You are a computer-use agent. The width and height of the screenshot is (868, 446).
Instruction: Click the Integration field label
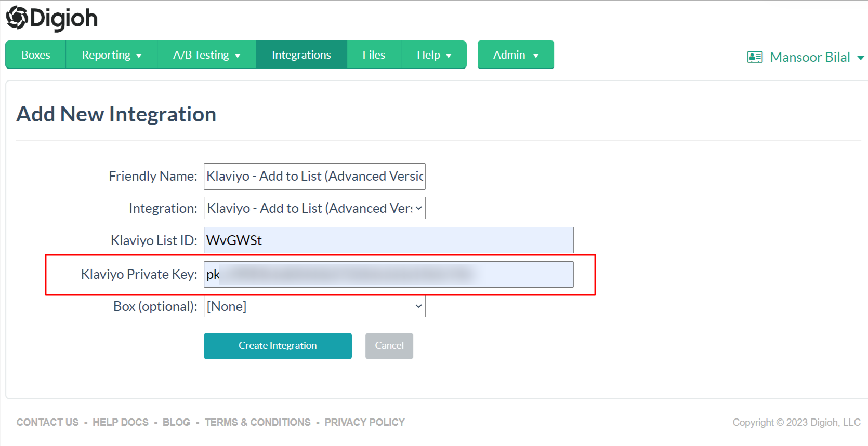(x=163, y=208)
